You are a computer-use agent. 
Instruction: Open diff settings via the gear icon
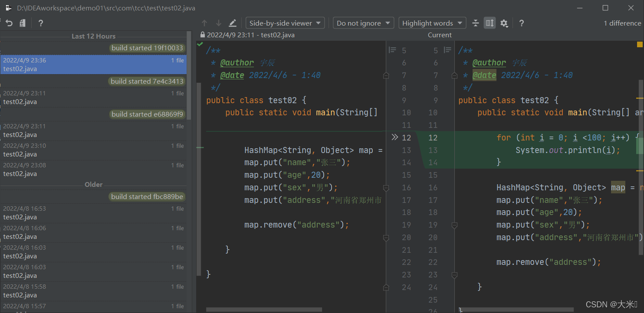click(x=504, y=23)
